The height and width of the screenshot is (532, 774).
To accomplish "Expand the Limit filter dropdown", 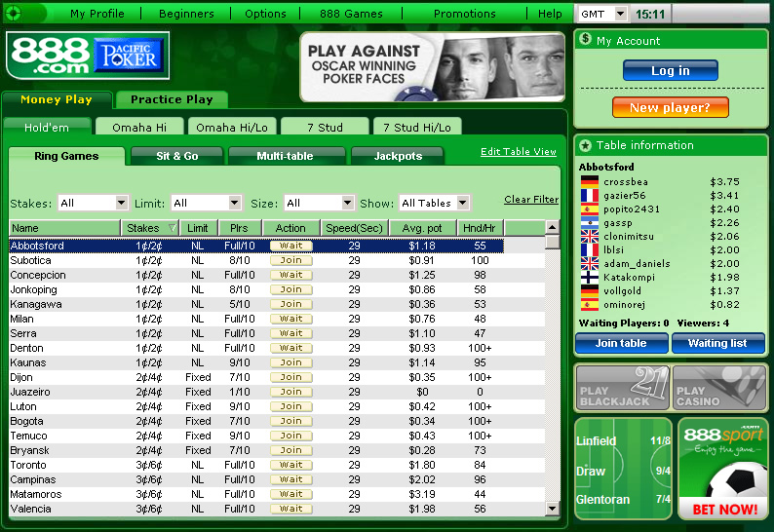I will [x=235, y=203].
